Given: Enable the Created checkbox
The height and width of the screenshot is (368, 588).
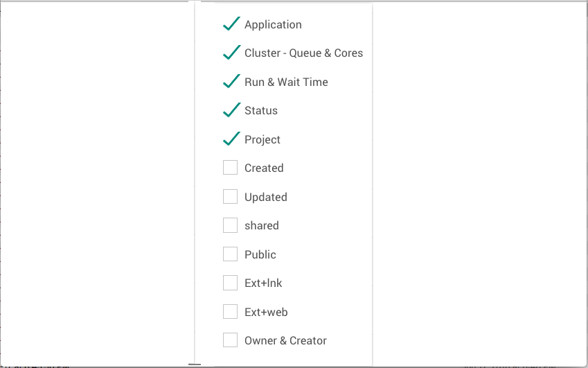Looking at the screenshot, I should (231, 168).
